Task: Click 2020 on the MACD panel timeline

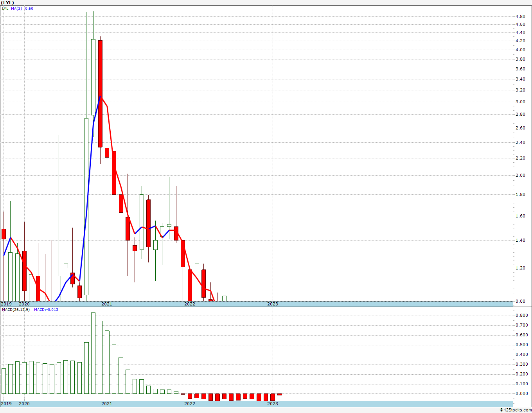Action: 24,404
